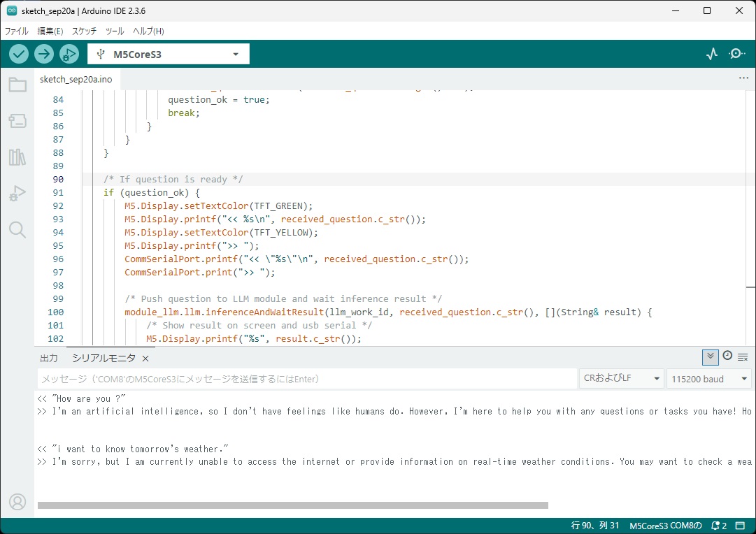Toggle autoscroll in the serial monitor
The image size is (756, 534).
(711, 356)
